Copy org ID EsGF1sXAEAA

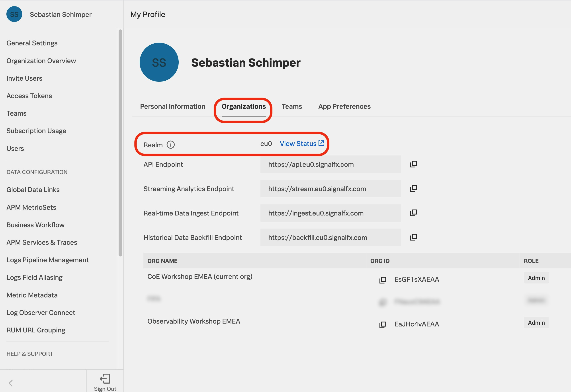[382, 280]
